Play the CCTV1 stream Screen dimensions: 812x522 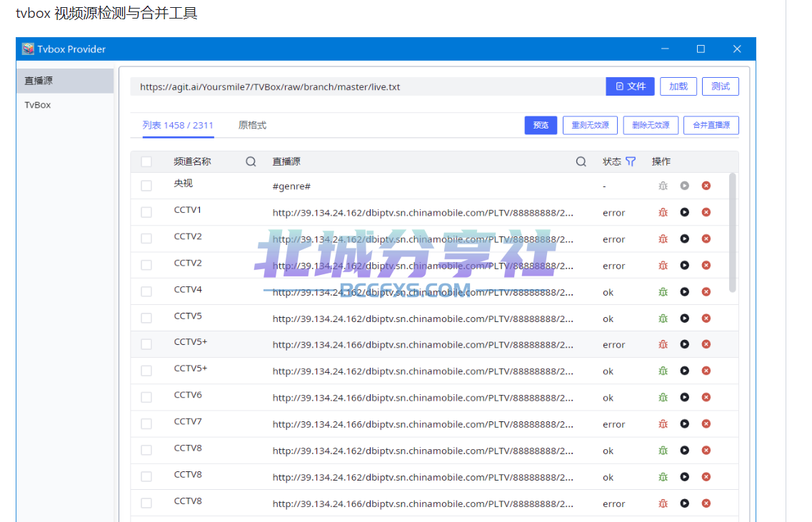pos(685,212)
